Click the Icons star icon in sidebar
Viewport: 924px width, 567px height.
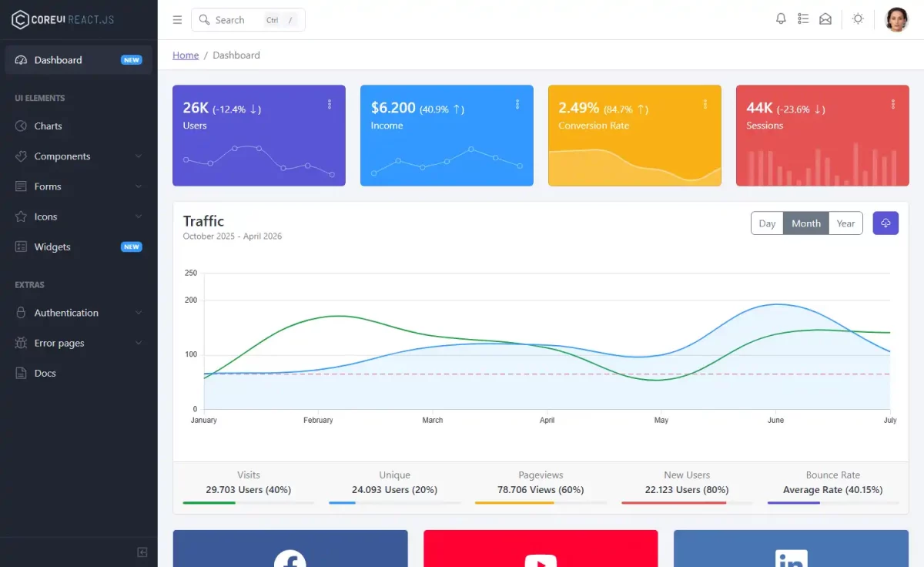[21, 216]
